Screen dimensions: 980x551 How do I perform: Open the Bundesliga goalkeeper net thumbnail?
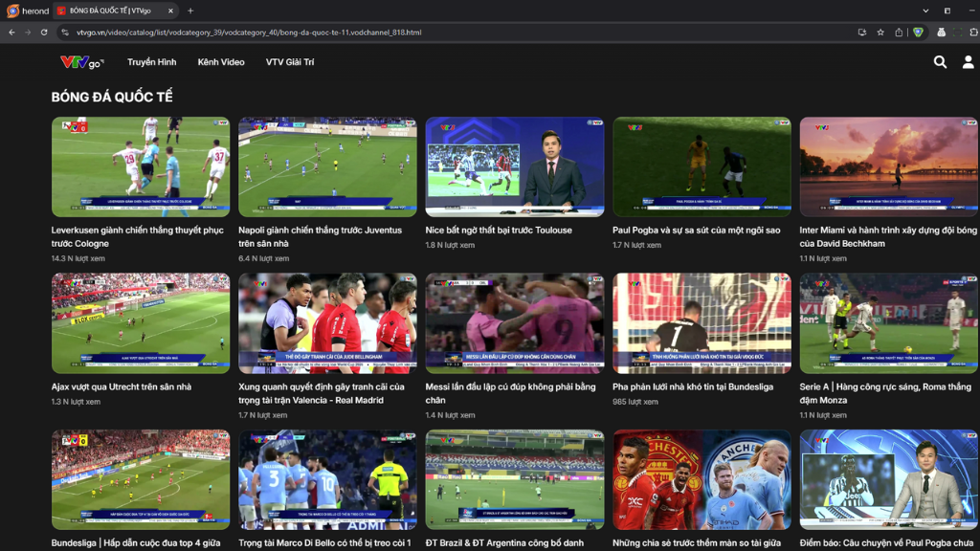(702, 323)
